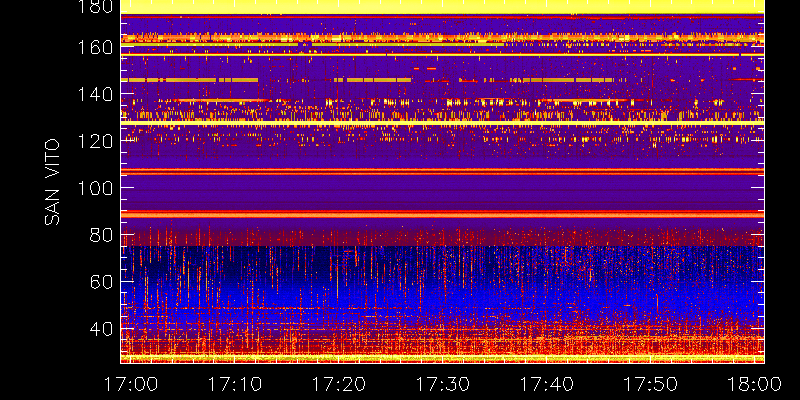This screenshot has width=800, height=400.
Task: Click the 17:30 time axis label
Action: coord(443,384)
